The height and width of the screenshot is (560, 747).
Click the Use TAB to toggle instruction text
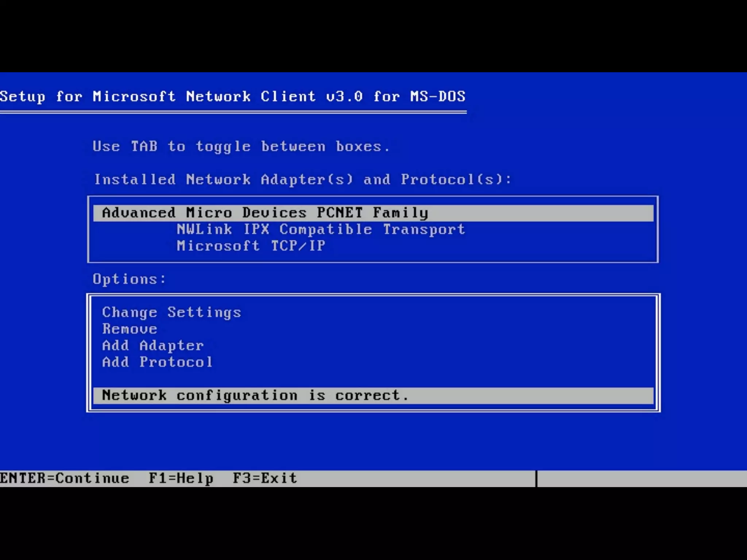[241, 147]
